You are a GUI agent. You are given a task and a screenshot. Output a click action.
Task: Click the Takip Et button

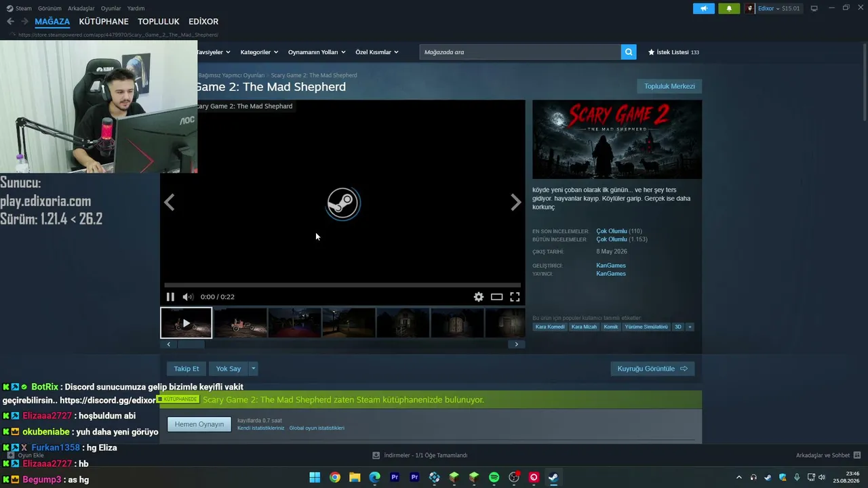186,369
